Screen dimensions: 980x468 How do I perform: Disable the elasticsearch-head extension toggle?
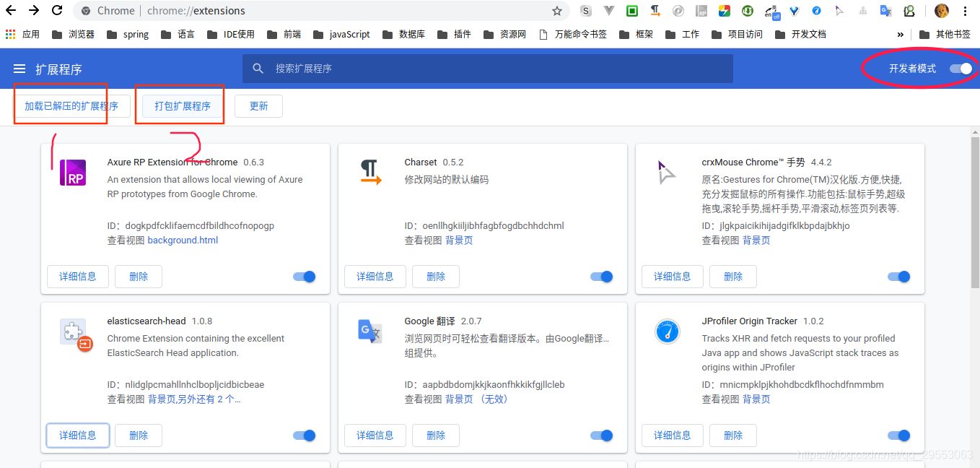tap(304, 435)
